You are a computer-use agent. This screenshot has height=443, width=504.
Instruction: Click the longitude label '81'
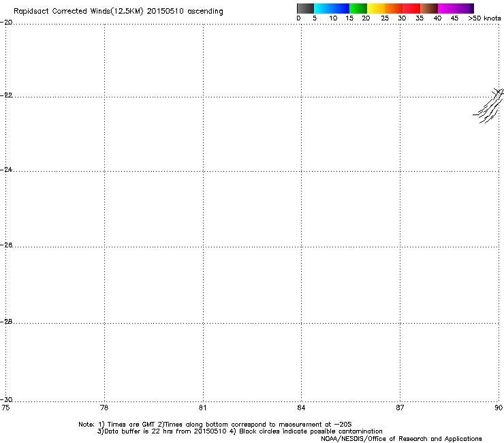[x=202, y=408]
